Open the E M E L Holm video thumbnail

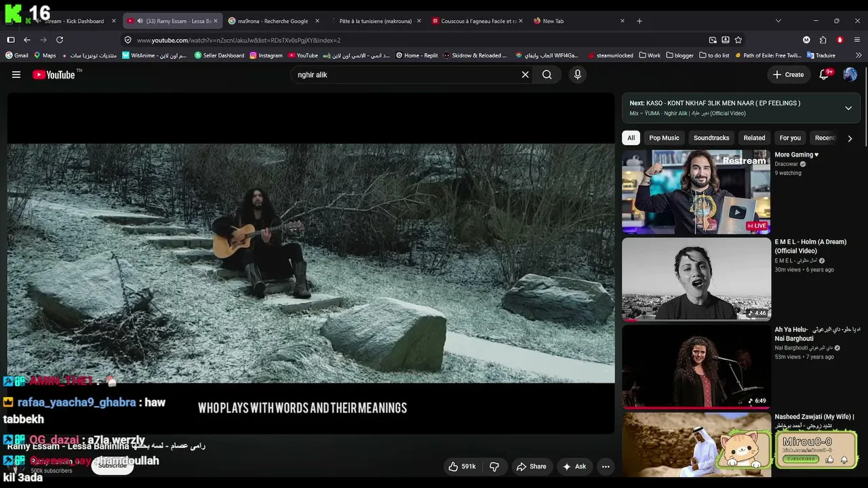coord(696,279)
